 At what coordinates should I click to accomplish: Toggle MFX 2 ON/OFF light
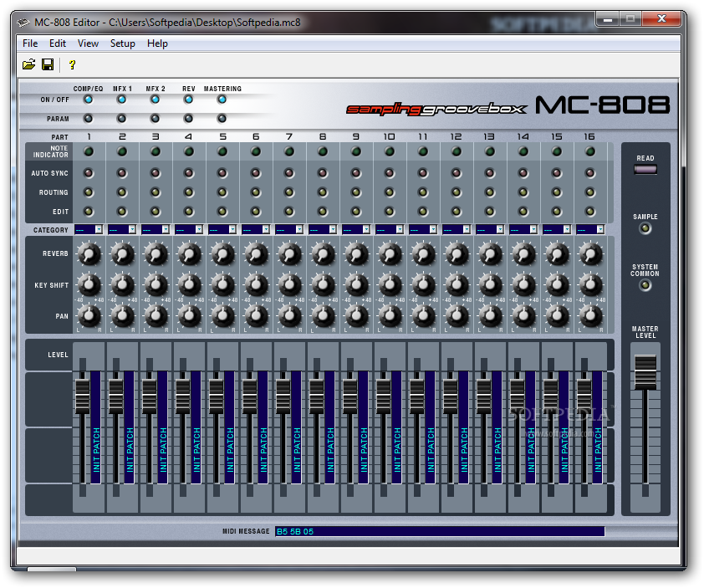[155, 100]
